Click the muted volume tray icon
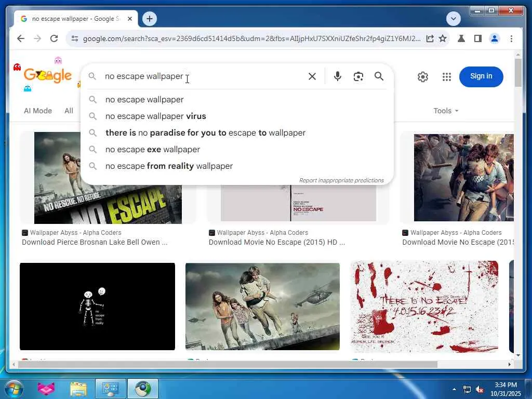The width and height of the screenshot is (532, 399). (480, 390)
